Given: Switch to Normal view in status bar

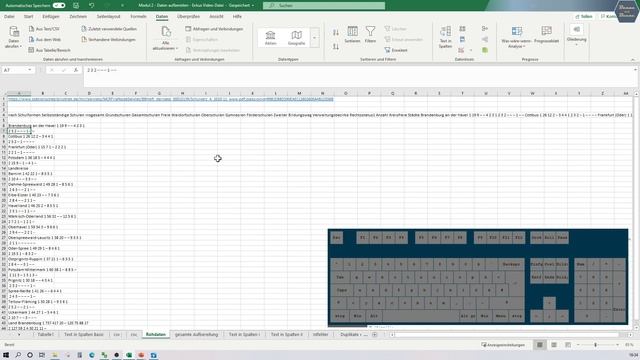Looking at the screenshot, I should pyautogui.click(x=540, y=345).
